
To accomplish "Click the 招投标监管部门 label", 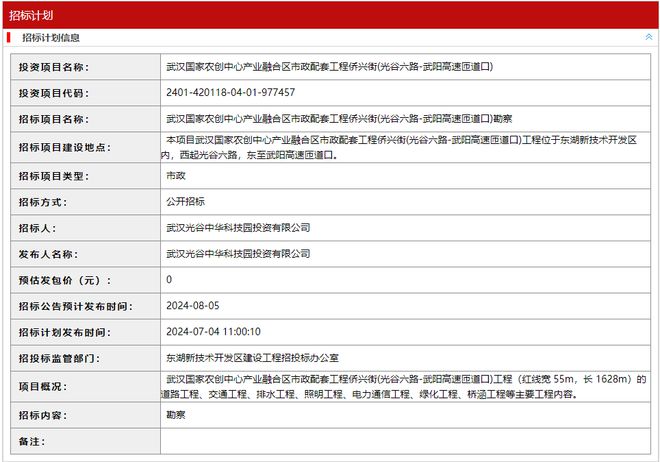I will [59, 359].
